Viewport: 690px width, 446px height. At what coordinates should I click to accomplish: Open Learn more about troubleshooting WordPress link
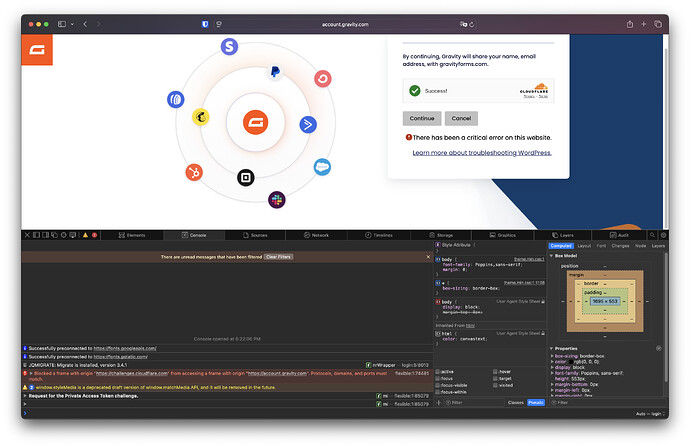(482, 153)
